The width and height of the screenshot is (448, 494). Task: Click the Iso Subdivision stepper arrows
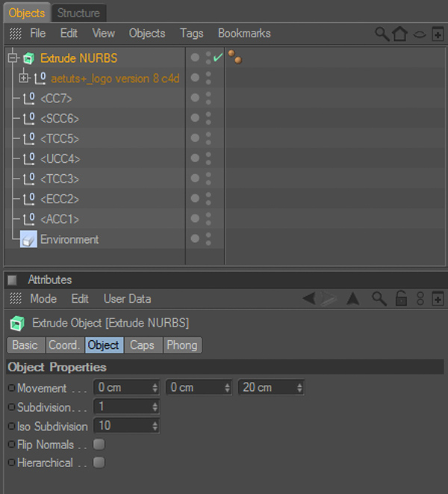[155, 426]
